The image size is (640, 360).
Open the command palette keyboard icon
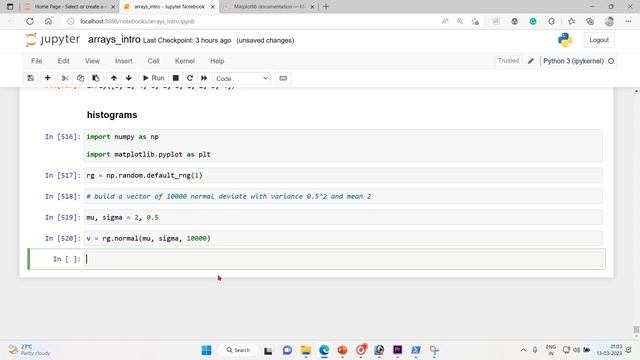click(x=283, y=78)
